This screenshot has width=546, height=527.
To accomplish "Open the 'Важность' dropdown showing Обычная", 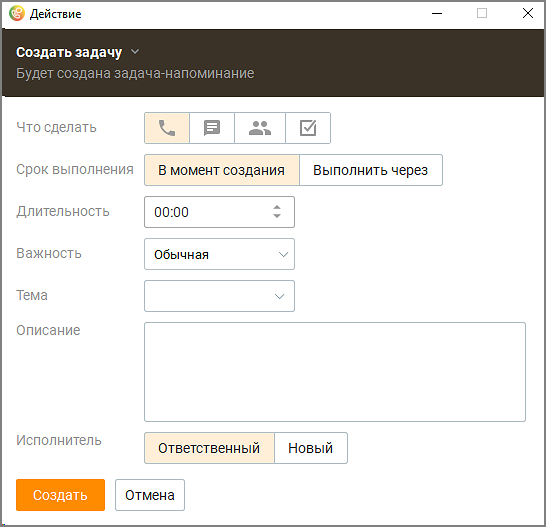I will pos(219,254).
